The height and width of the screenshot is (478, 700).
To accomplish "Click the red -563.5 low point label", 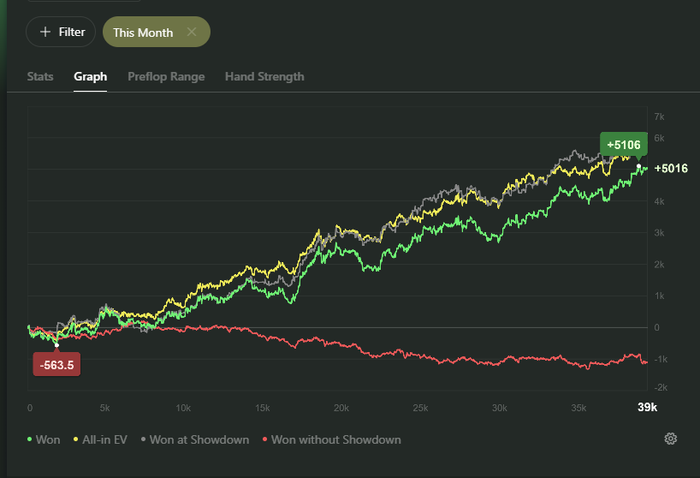I will pos(56,365).
